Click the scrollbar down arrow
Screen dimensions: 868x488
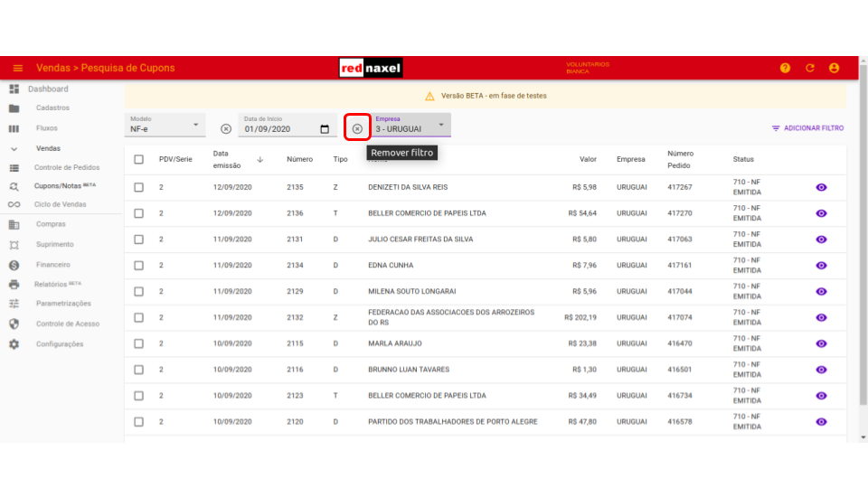pos(863,437)
